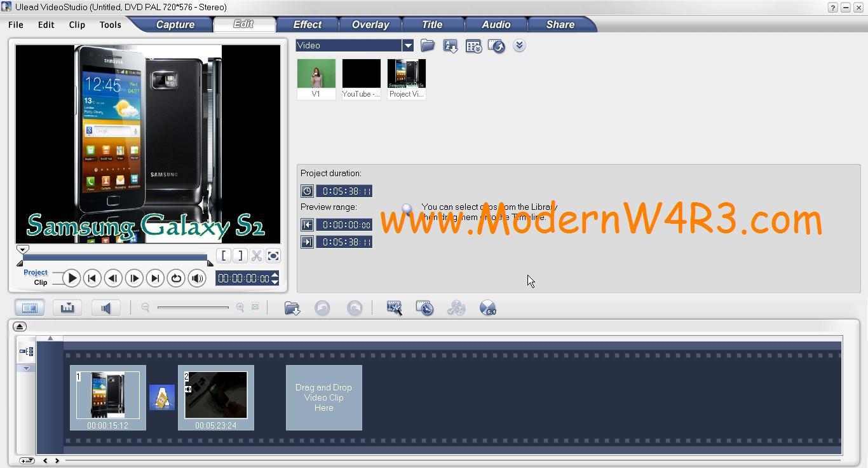The image size is (868, 468).
Task: Go to Title step tab
Action: click(x=432, y=24)
